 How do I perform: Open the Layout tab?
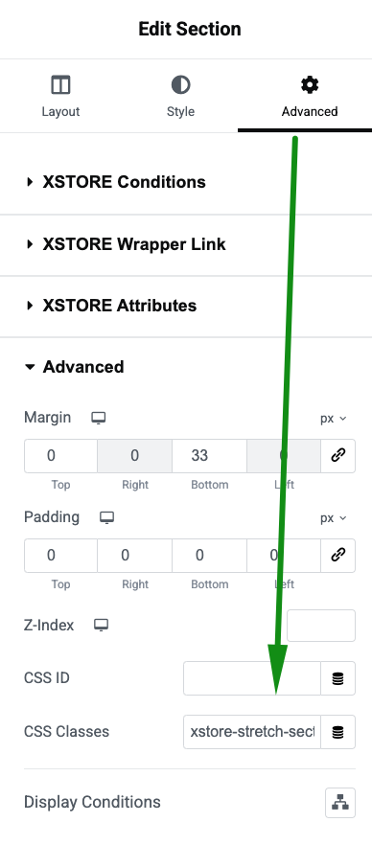(60, 97)
